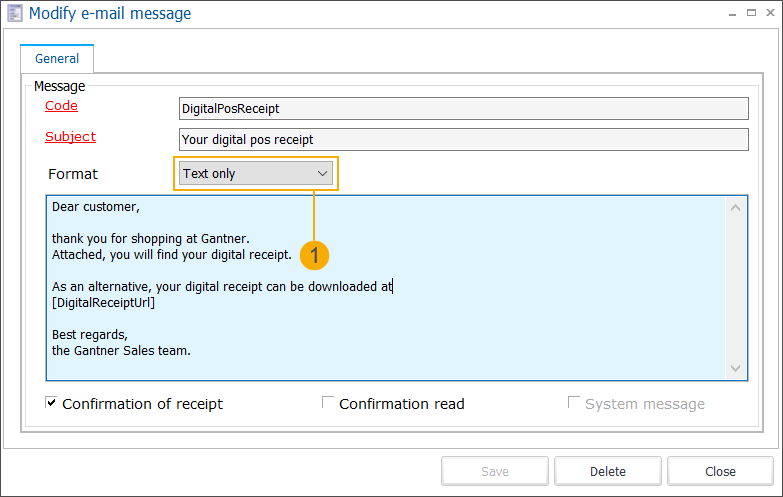Minimize the Modify e-mail message window
Viewport: 783px width, 497px height.
click(732, 13)
